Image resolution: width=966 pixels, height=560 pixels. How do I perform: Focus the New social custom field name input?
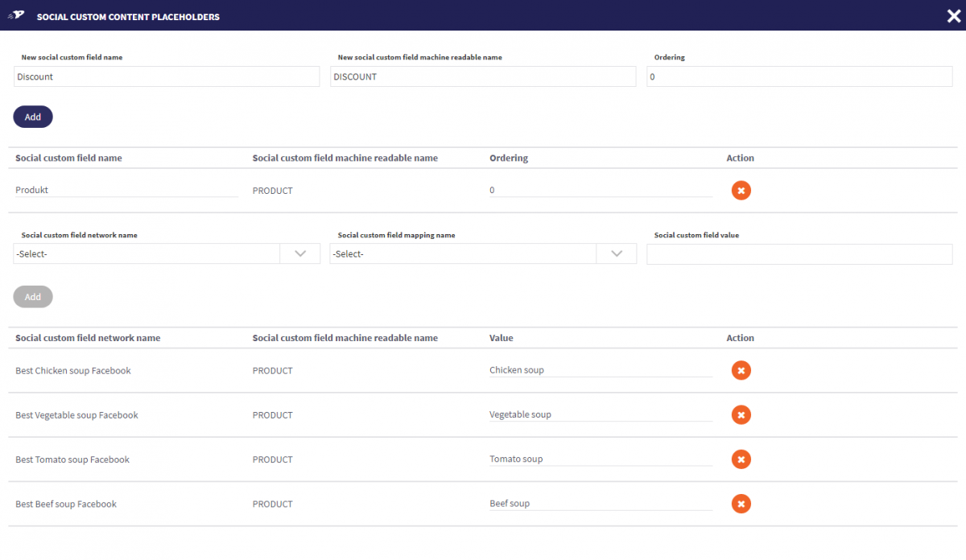click(167, 76)
